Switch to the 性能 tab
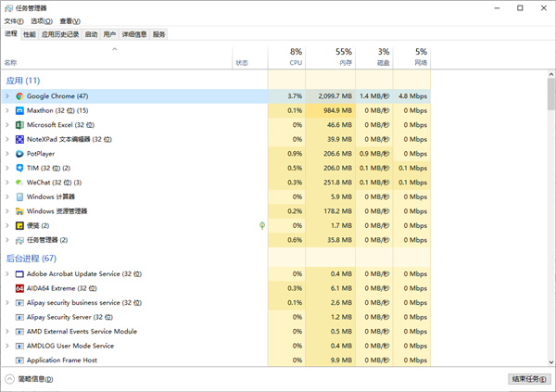 (x=30, y=34)
